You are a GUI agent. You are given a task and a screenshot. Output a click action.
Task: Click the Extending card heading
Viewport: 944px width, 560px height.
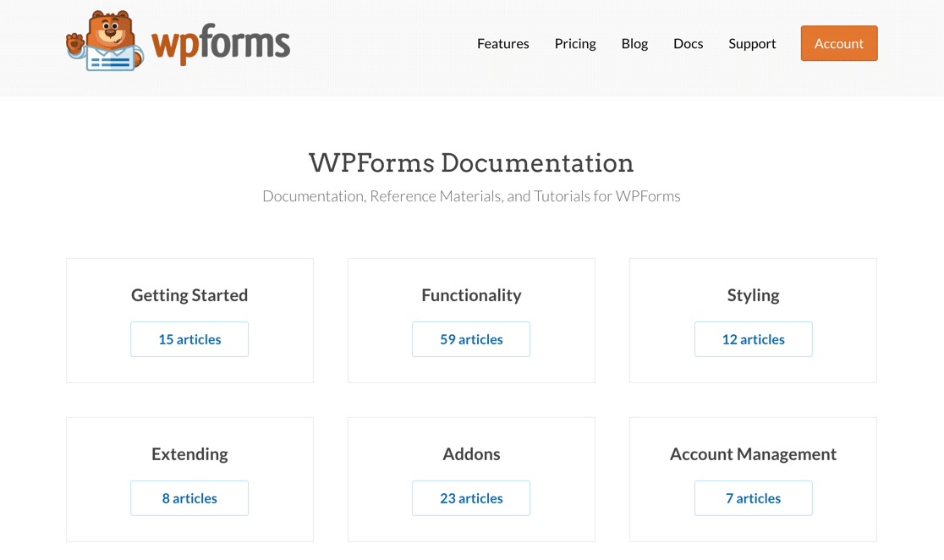tap(189, 454)
